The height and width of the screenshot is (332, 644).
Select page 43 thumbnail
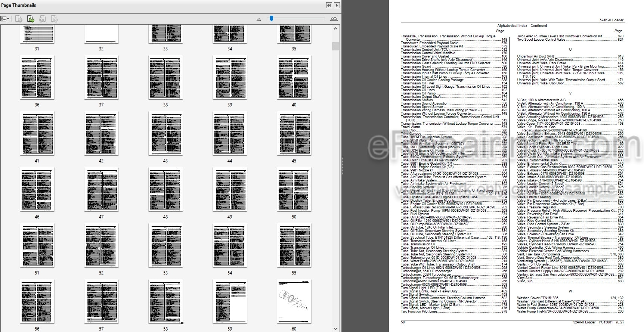pyautogui.click(x=165, y=134)
